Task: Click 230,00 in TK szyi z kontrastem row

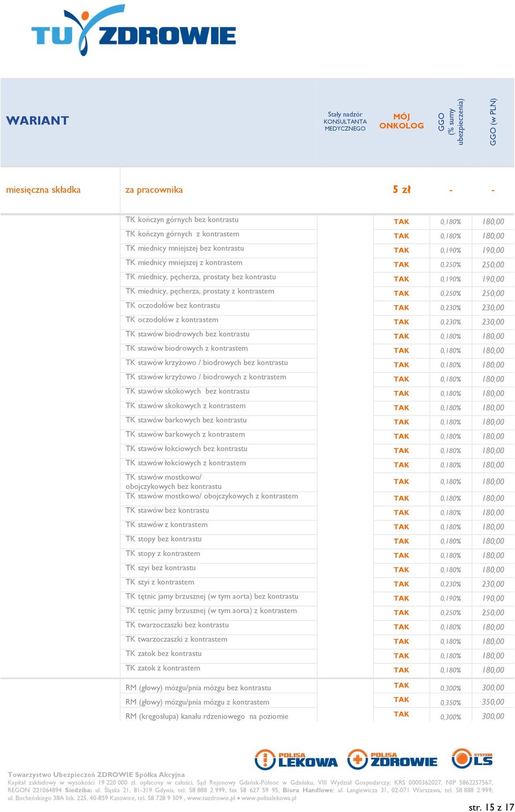Action: pos(493,584)
